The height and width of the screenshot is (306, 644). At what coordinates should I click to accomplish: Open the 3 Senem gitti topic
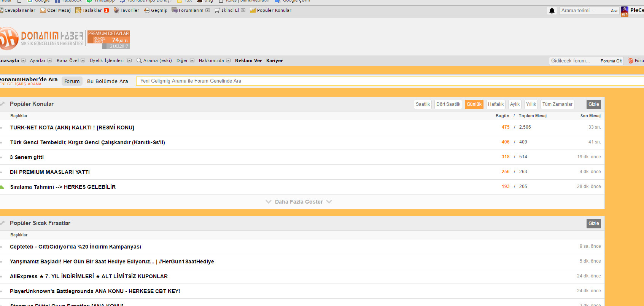coord(27,157)
